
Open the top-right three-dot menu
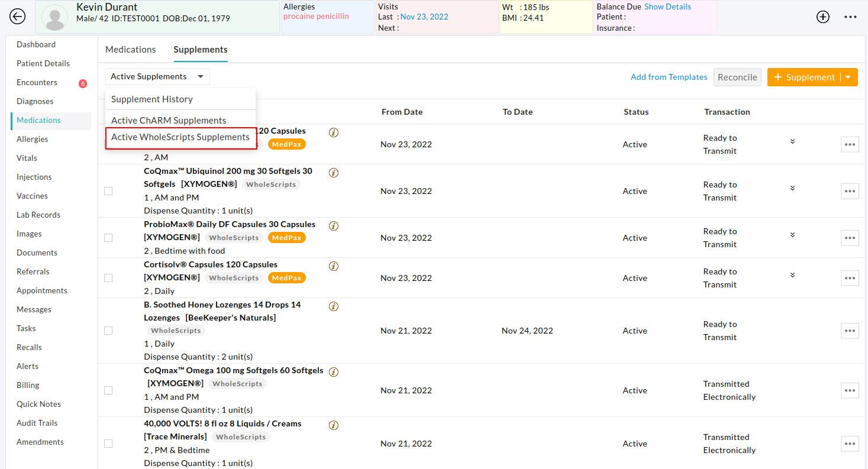(850, 17)
